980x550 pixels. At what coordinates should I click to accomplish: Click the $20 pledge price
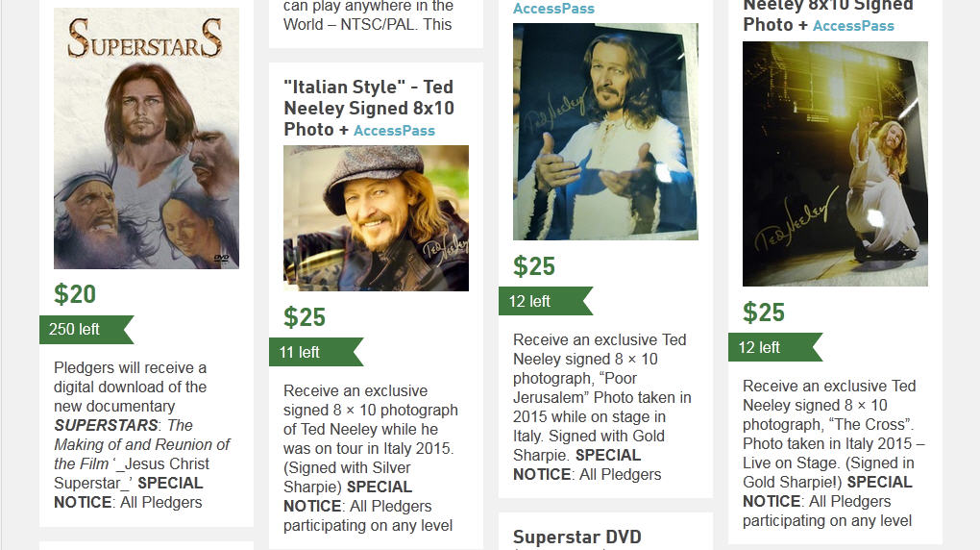pyautogui.click(x=75, y=294)
